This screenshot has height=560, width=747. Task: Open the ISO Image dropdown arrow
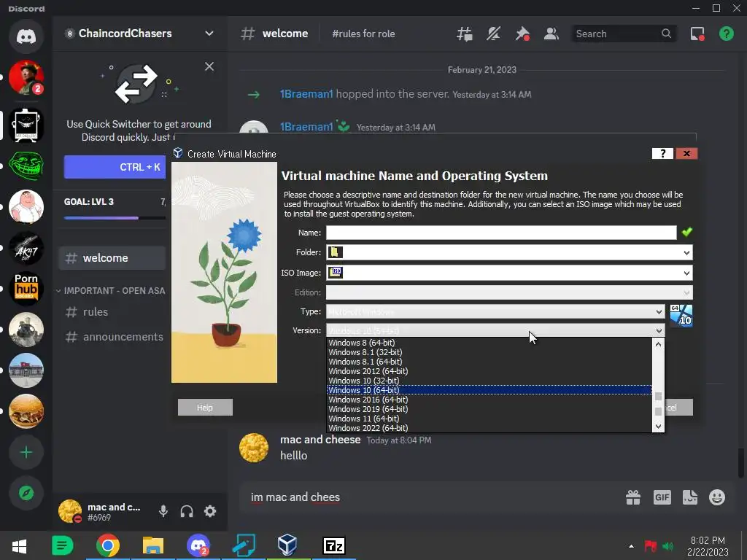coord(686,273)
